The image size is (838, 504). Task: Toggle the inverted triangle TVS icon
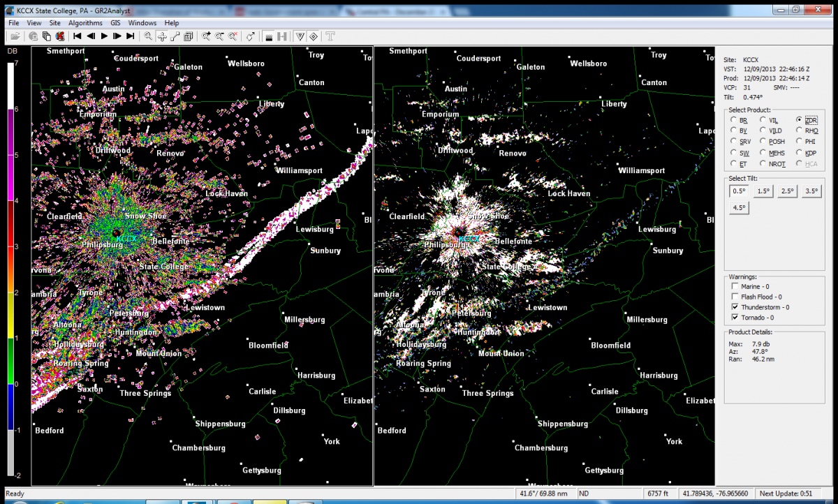click(300, 36)
